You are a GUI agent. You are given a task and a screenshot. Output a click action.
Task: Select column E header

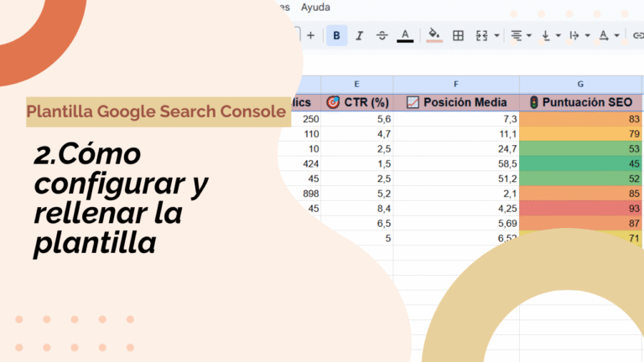356,84
